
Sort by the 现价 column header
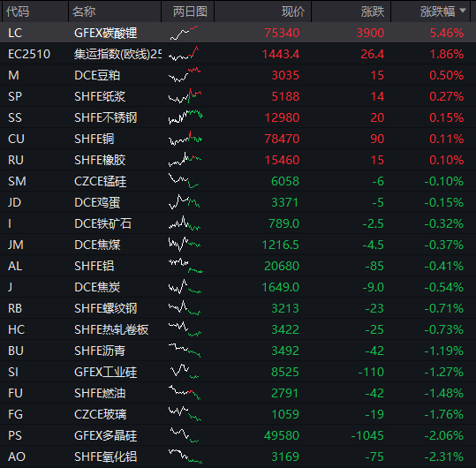tap(293, 11)
